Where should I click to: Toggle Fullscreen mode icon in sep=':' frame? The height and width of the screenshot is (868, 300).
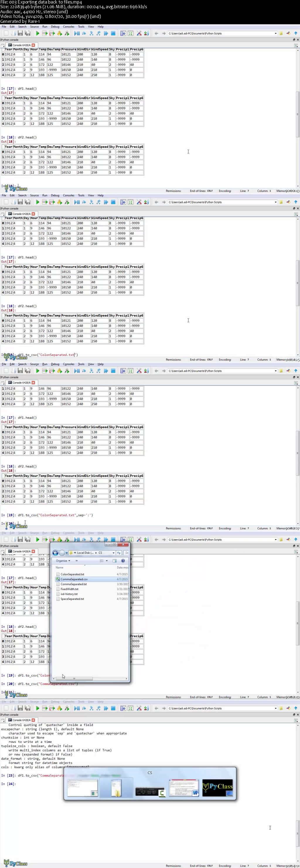(130, 371)
